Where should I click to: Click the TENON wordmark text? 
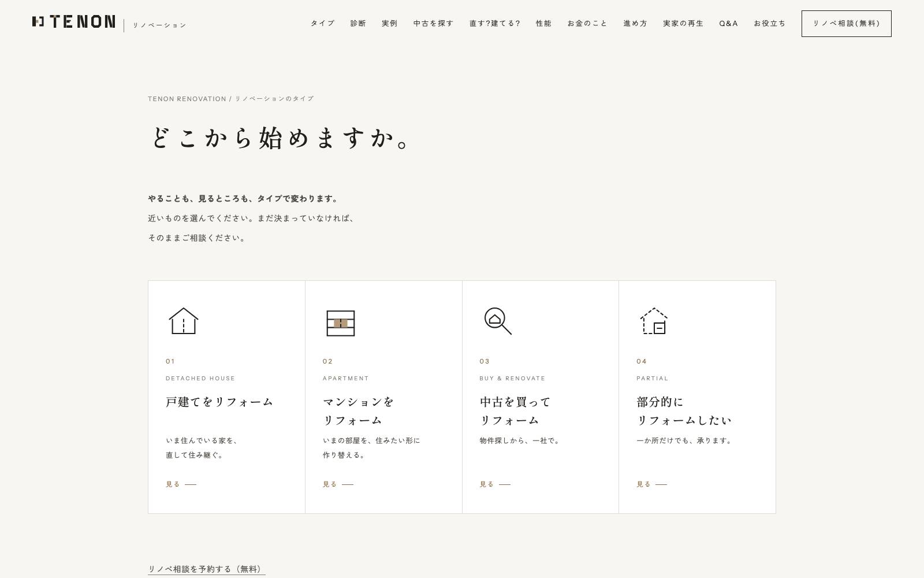83,22
